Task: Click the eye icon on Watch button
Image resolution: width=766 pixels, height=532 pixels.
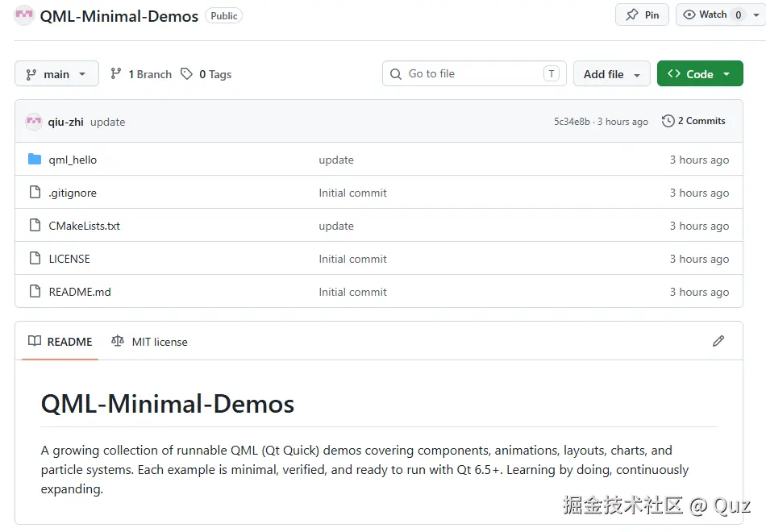Action: click(689, 15)
